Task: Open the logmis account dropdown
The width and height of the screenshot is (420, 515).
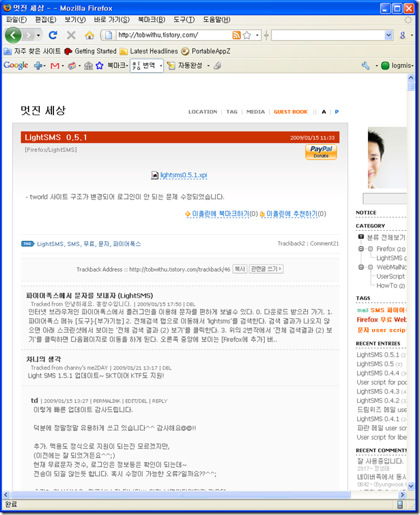Action: (397, 65)
